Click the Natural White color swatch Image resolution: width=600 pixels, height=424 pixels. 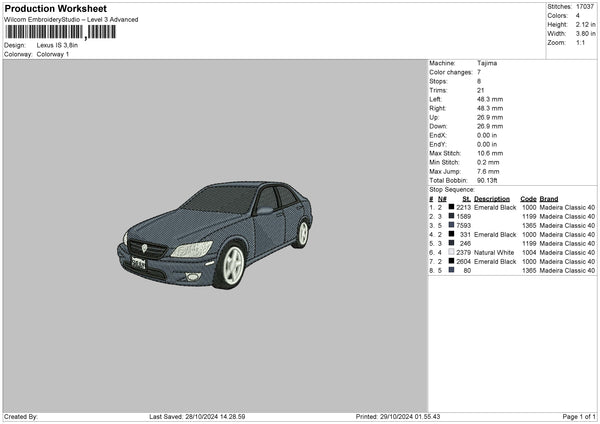click(452, 252)
